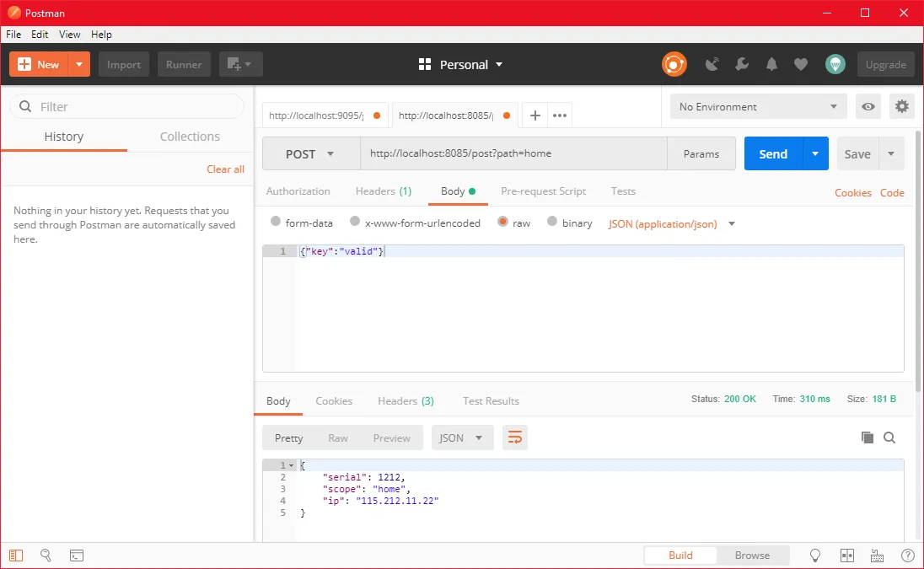This screenshot has width=924, height=569.
Task: Click the plus icon on New button
Action: 24,64
